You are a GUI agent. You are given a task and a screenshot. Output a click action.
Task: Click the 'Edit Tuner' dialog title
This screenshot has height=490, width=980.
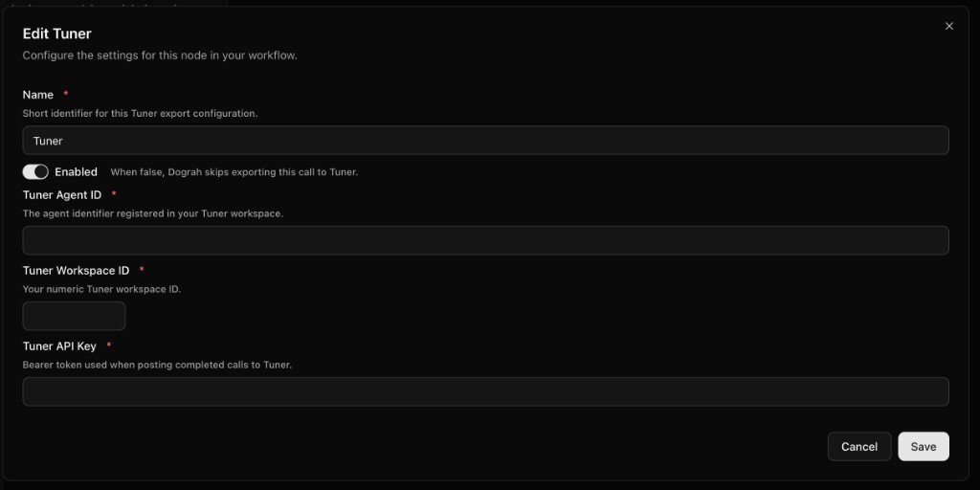[56, 33]
